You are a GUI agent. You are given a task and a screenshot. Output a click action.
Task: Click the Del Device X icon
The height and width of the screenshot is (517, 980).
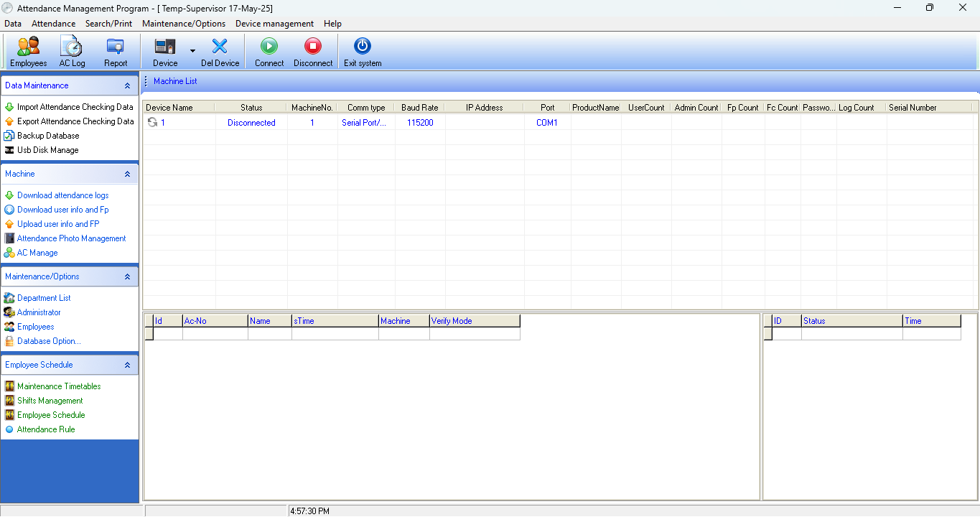tap(220, 47)
